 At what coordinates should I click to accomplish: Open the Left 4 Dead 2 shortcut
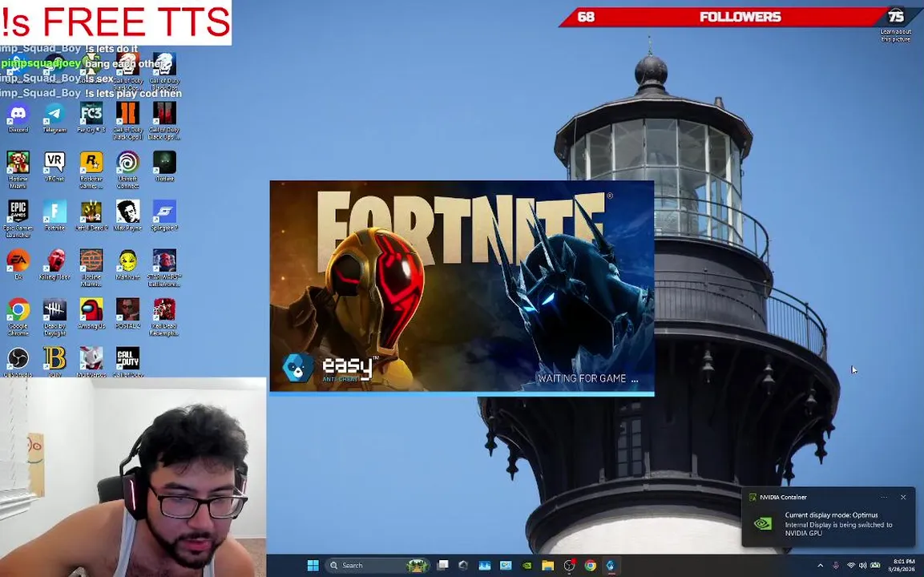[x=91, y=215]
